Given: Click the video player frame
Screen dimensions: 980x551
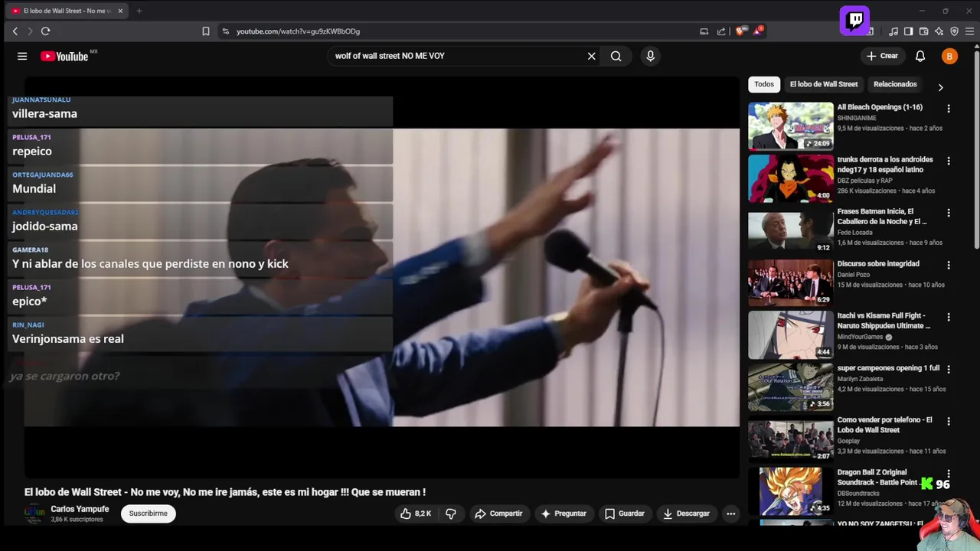Looking at the screenshot, I should point(382,277).
